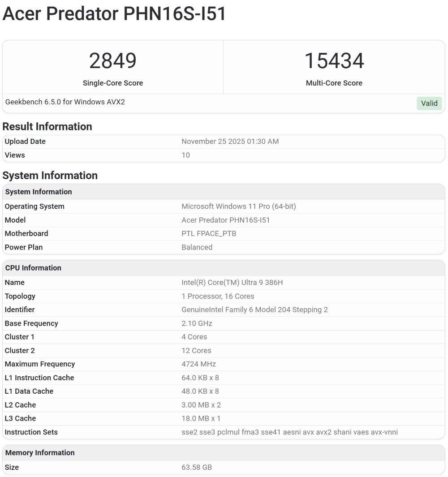Click the Intel Core Ultra 9 386H CPU name

(x=232, y=283)
